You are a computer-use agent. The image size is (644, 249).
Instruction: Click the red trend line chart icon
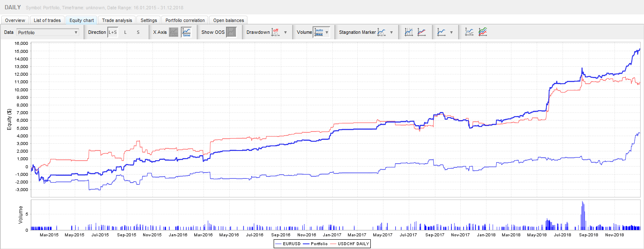pyautogui.click(x=421, y=32)
